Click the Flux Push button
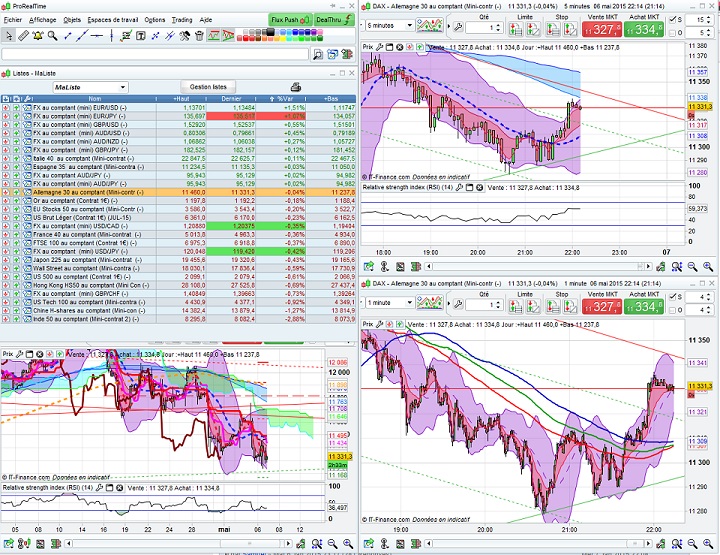Viewport: 720px width, 555px height. tap(290, 20)
